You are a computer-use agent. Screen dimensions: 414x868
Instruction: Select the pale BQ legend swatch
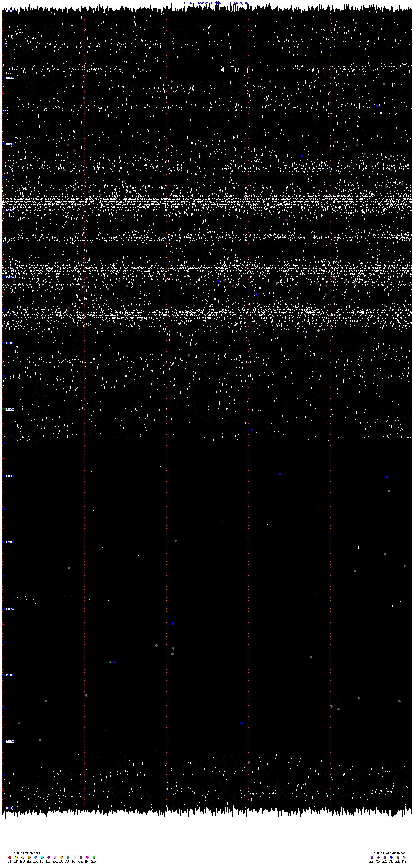[x=23, y=857]
